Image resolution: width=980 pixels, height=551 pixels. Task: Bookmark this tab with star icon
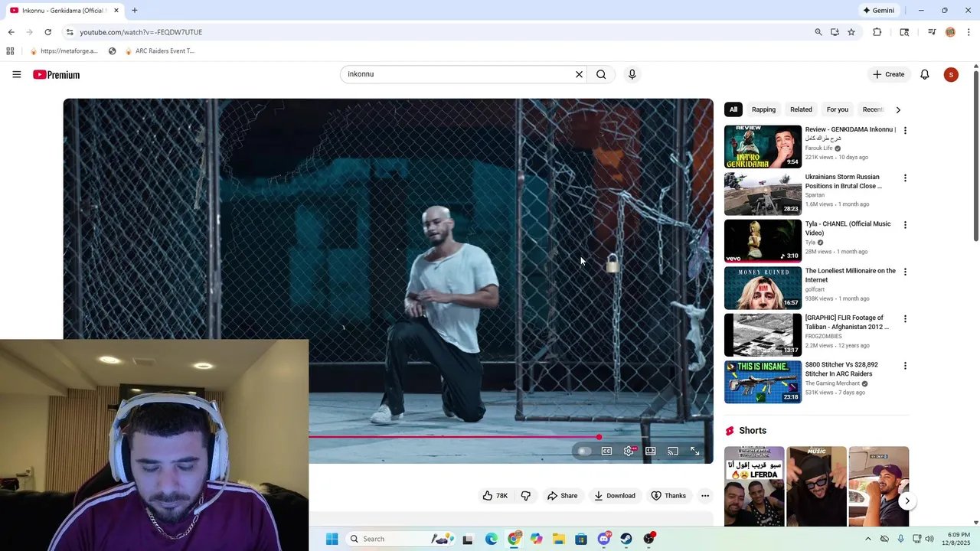pos(851,32)
